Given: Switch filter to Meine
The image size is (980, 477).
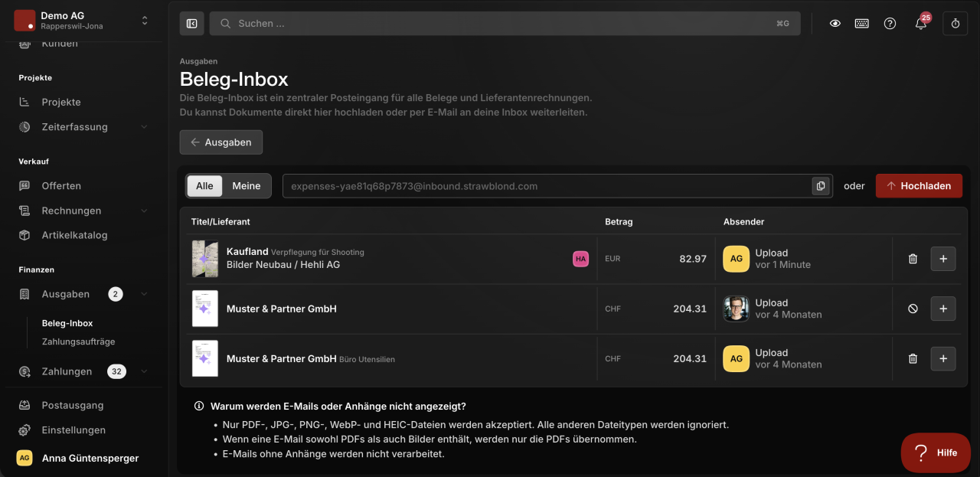Looking at the screenshot, I should point(247,186).
